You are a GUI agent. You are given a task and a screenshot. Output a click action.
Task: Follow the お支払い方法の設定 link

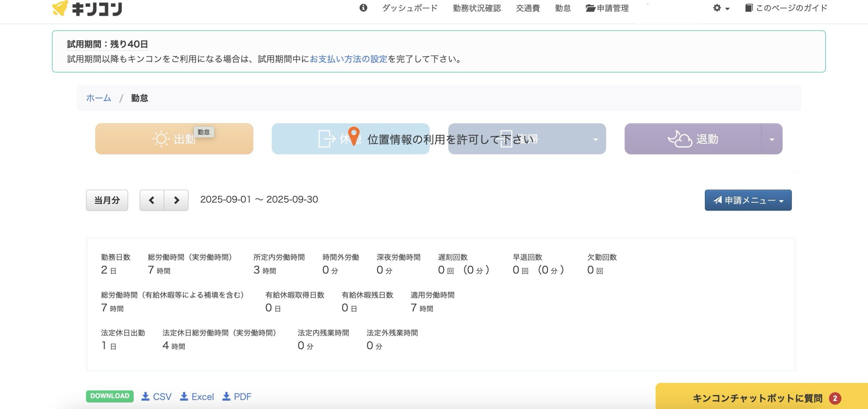click(348, 59)
